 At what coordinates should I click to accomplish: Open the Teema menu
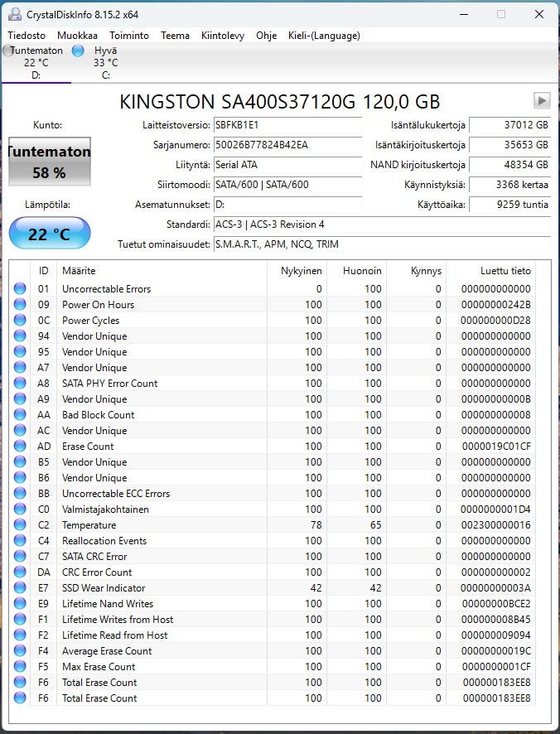click(175, 36)
